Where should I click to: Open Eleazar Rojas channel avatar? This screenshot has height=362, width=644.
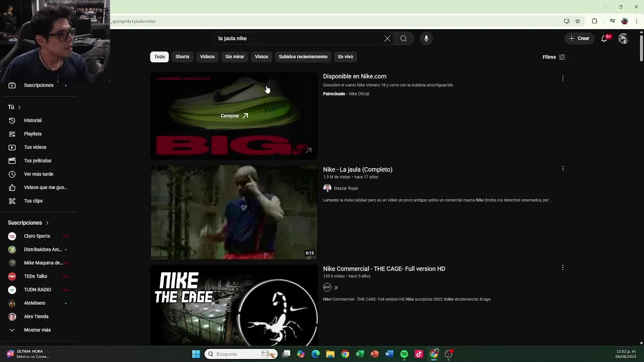click(328, 188)
